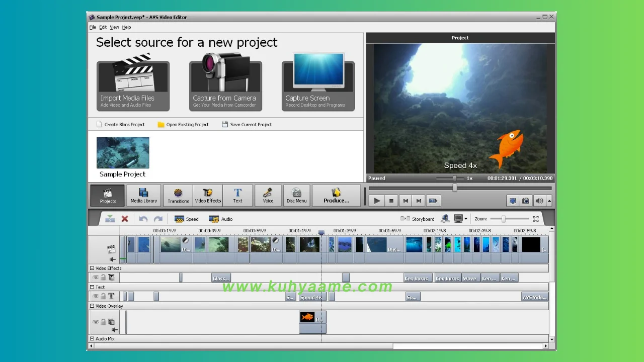Select the Glass effect block on timeline

point(221,278)
